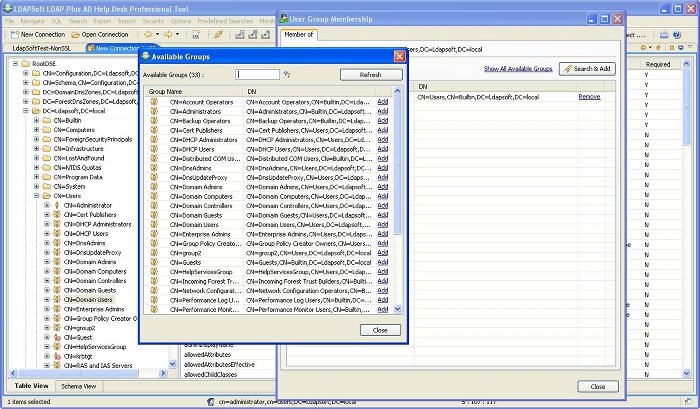Screen dimensions: 700x409
Task: Click the Show All Available Groups link
Action: pyautogui.click(x=518, y=69)
